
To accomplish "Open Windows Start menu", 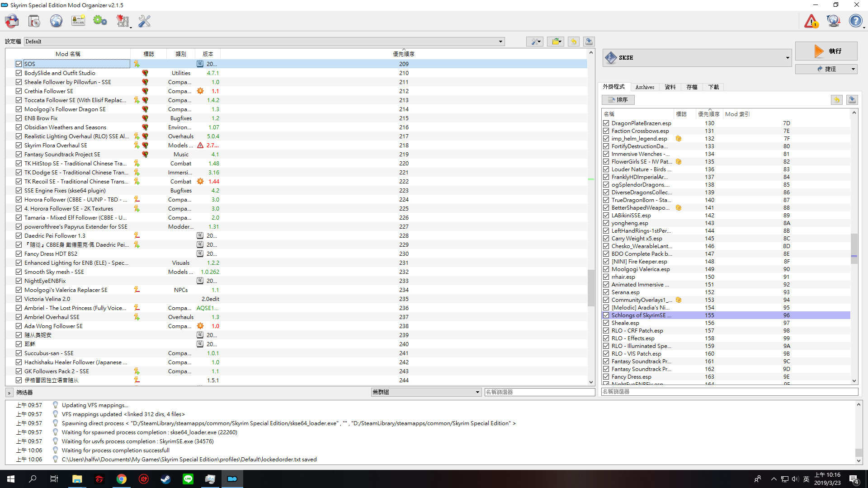I will pos(11,479).
